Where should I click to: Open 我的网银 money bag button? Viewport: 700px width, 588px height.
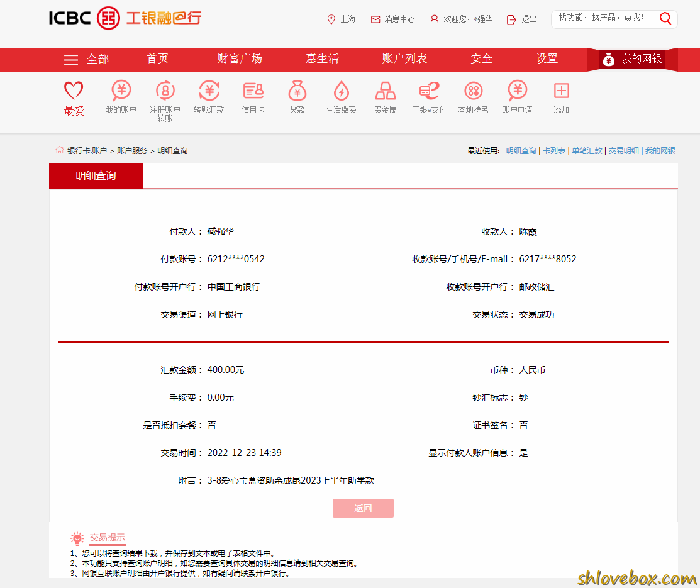632,59
